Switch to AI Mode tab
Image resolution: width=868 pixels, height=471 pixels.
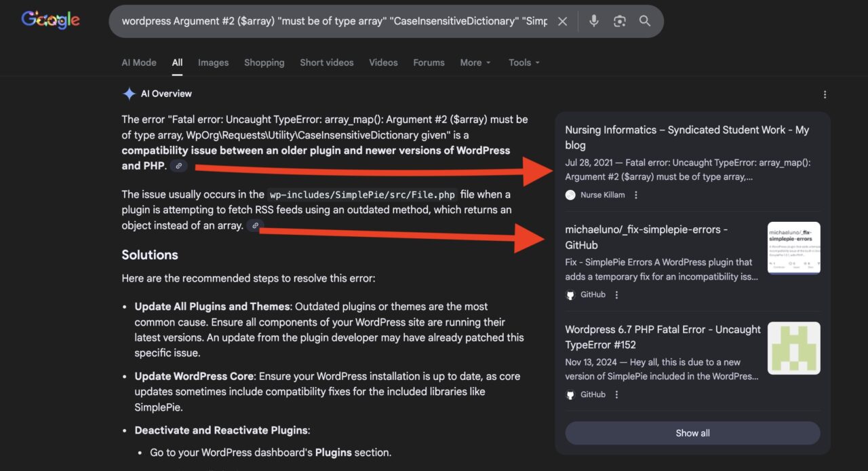(139, 62)
